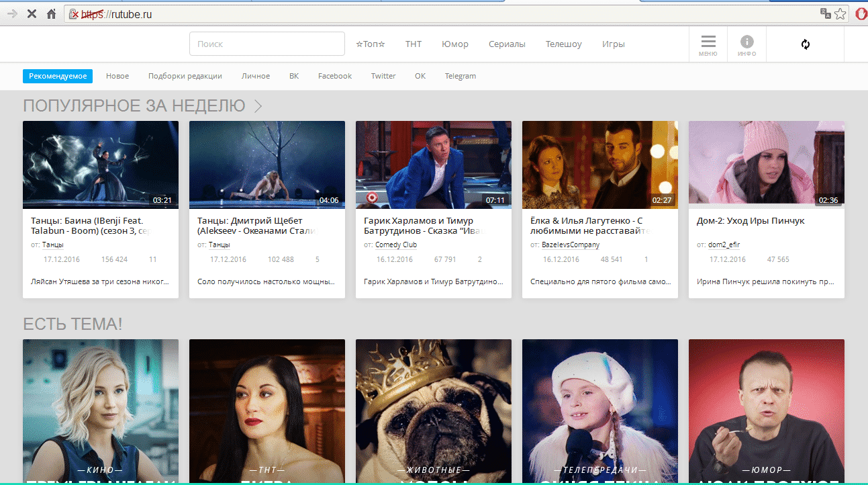This screenshot has height=485, width=868.
Task: Open Танцы channel under Дмитрий Щебет video
Action: click(x=219, y=245)
